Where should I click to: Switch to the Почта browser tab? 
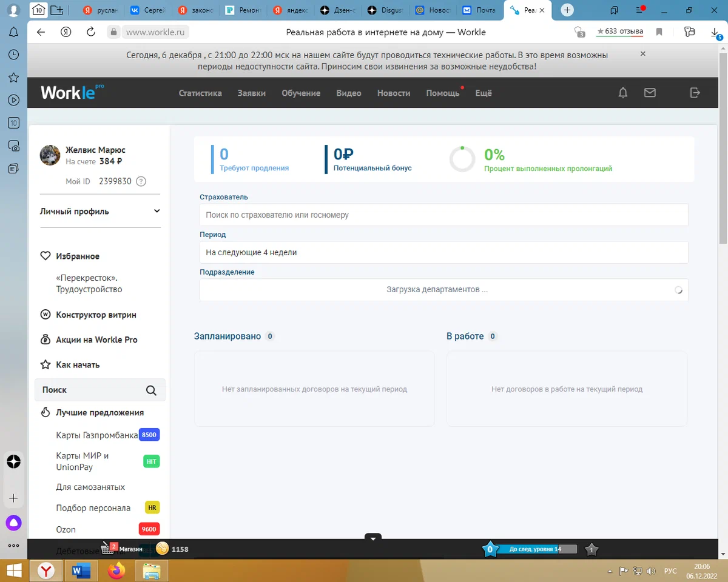point(480,10)
